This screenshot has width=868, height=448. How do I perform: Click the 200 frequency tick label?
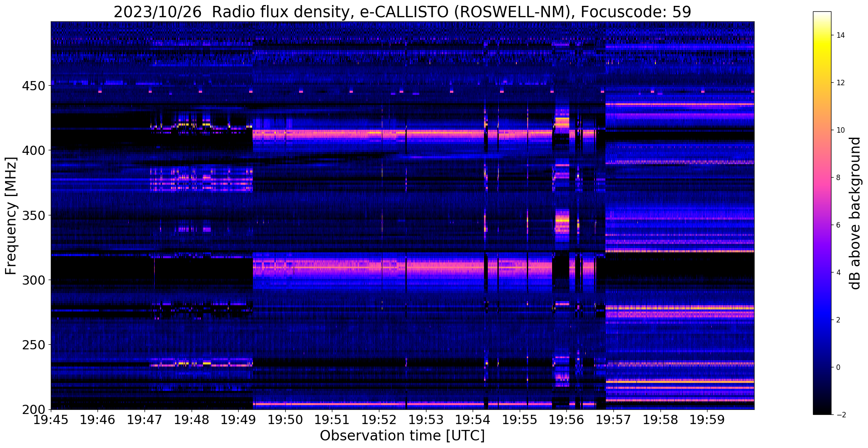coord(33,409)
